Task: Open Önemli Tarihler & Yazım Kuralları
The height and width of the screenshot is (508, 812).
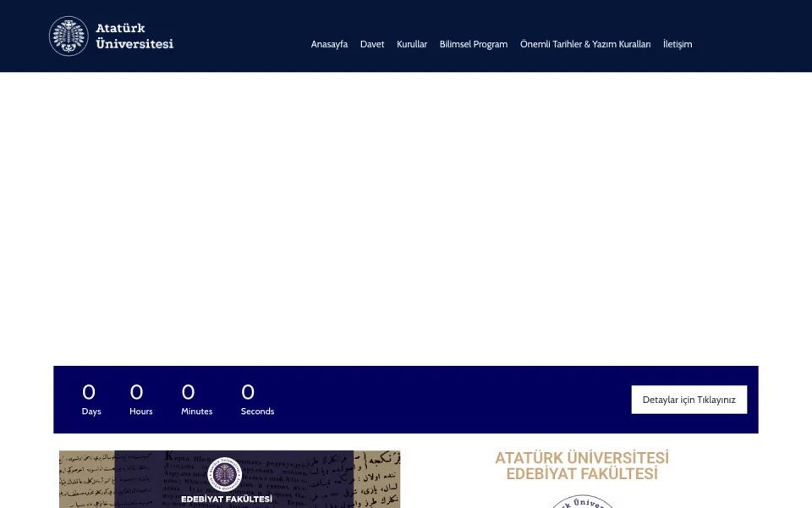Action: click(x=585, y=44)
